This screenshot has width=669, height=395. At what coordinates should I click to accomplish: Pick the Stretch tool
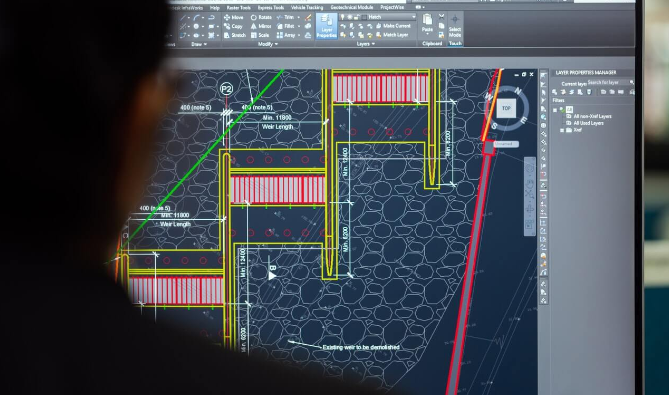(x=235, y=35)
